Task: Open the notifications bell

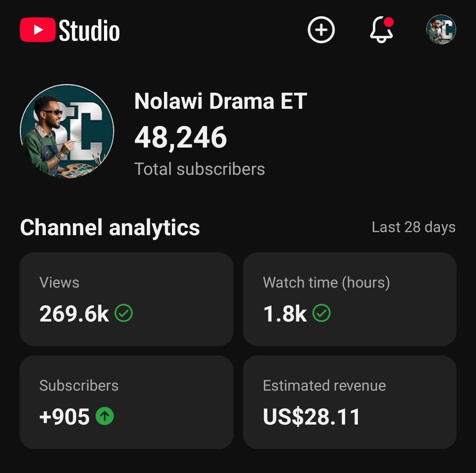Action: 382,30
